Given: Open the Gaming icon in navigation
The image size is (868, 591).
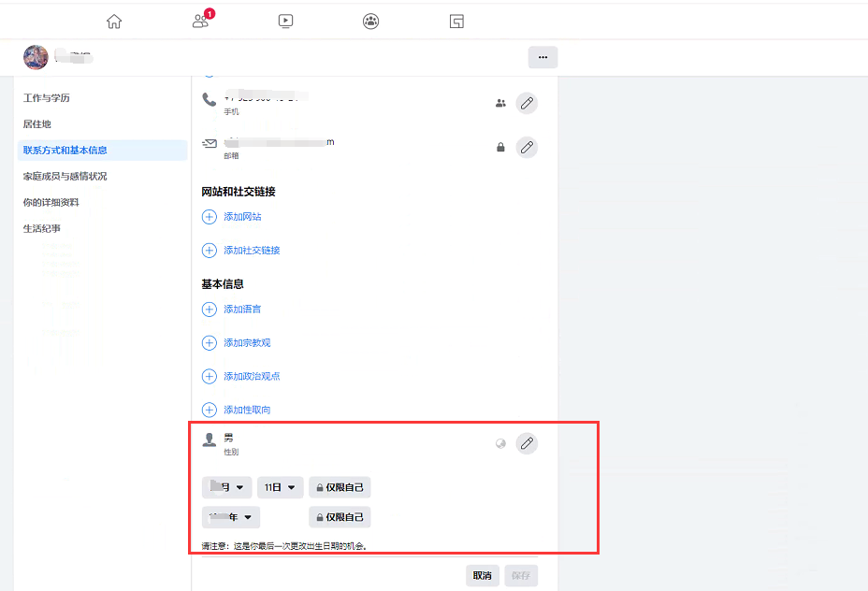Looking at the screenshot, I should [370, 20].
